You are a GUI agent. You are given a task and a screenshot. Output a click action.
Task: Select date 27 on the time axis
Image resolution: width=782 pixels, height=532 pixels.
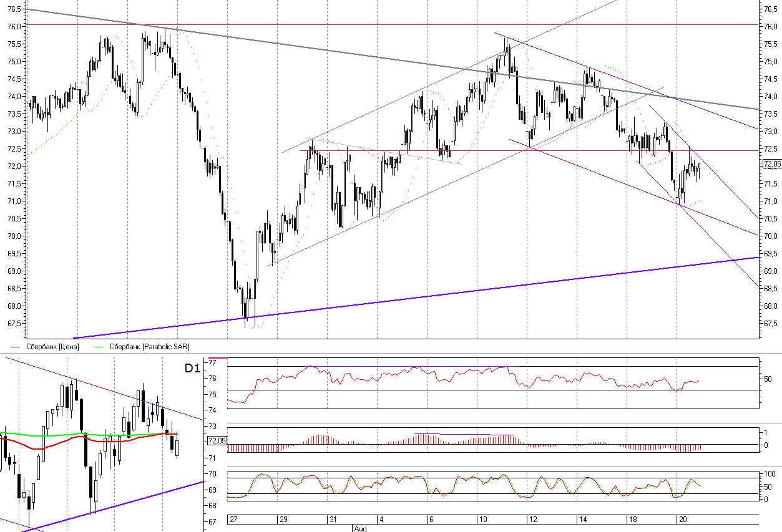point(233,520)
